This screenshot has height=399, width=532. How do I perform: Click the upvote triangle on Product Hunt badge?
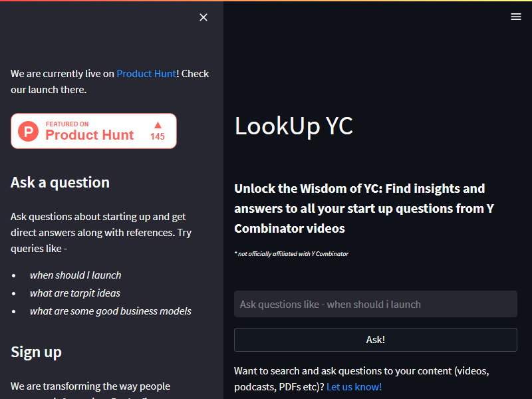click(158, 125)
